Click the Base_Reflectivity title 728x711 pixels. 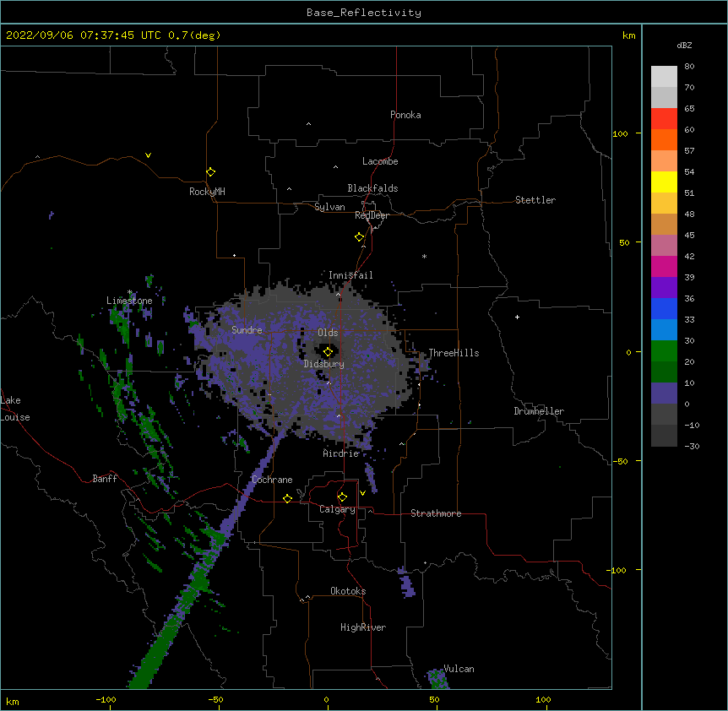click(364, 13)
